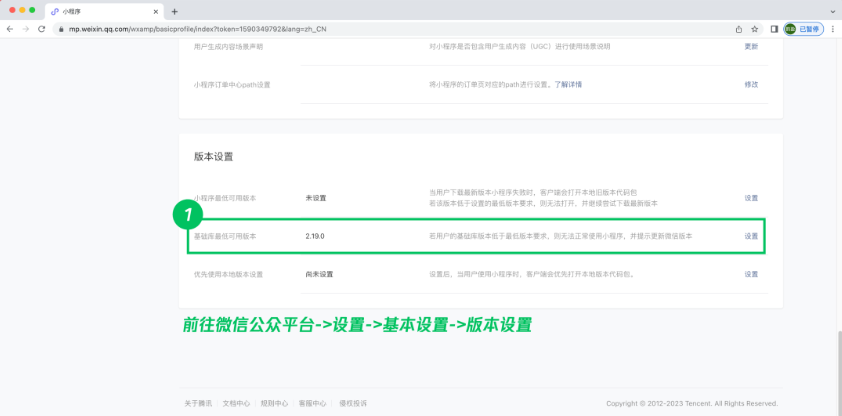
Task: Share this page via the share icon
Action: (739, 29)
